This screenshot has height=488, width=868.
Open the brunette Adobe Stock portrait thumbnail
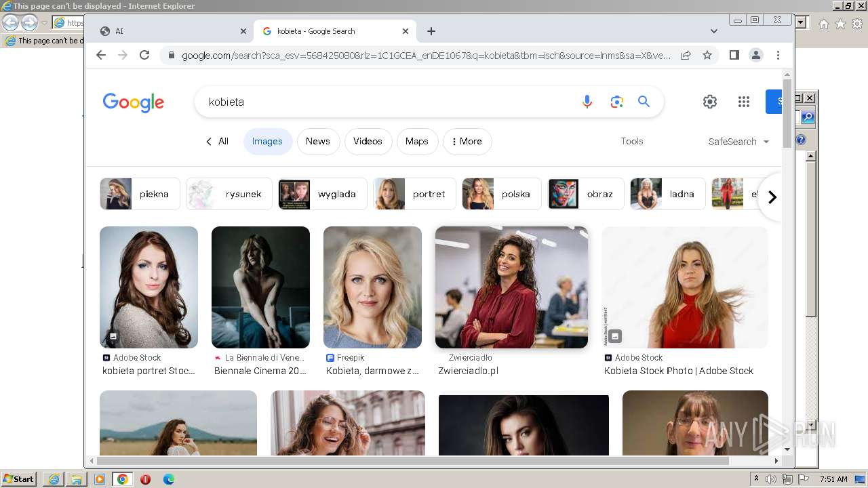click(x=149, y=287)
